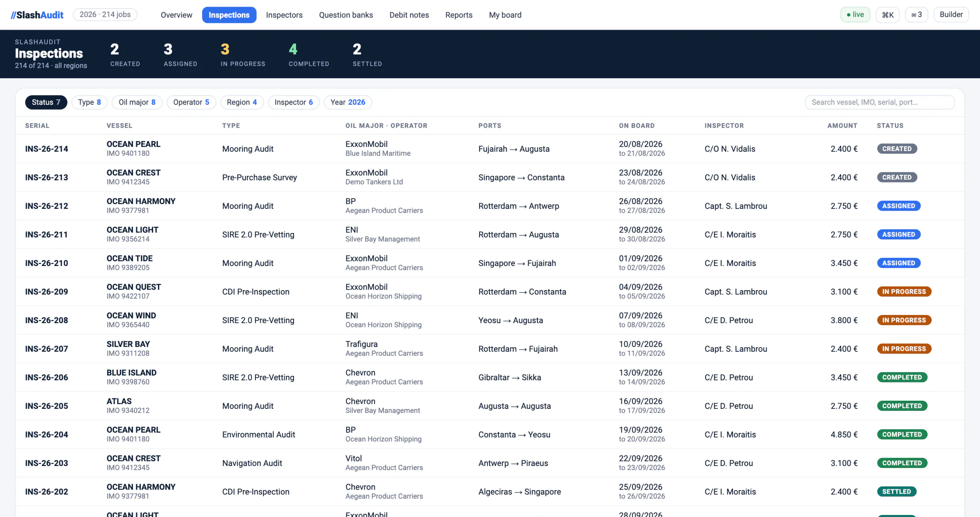Click Pre-Purchase Survey type cell
The width and height of the screenshot is (980, 517).
pos(259,178)
